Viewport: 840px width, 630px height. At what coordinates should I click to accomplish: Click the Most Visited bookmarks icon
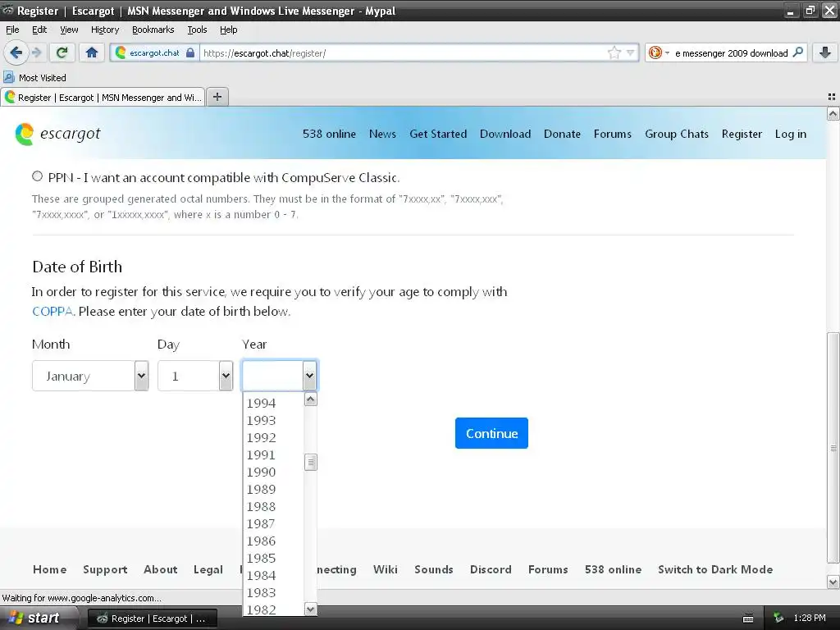(x=8, y=77)
